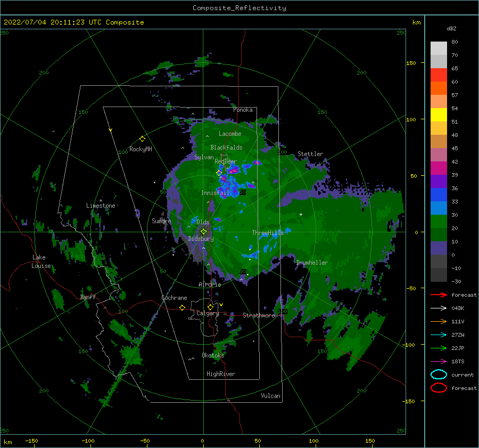Click the Lacombe city label
The image size is (479, 448).
click(x=230, y=134)
